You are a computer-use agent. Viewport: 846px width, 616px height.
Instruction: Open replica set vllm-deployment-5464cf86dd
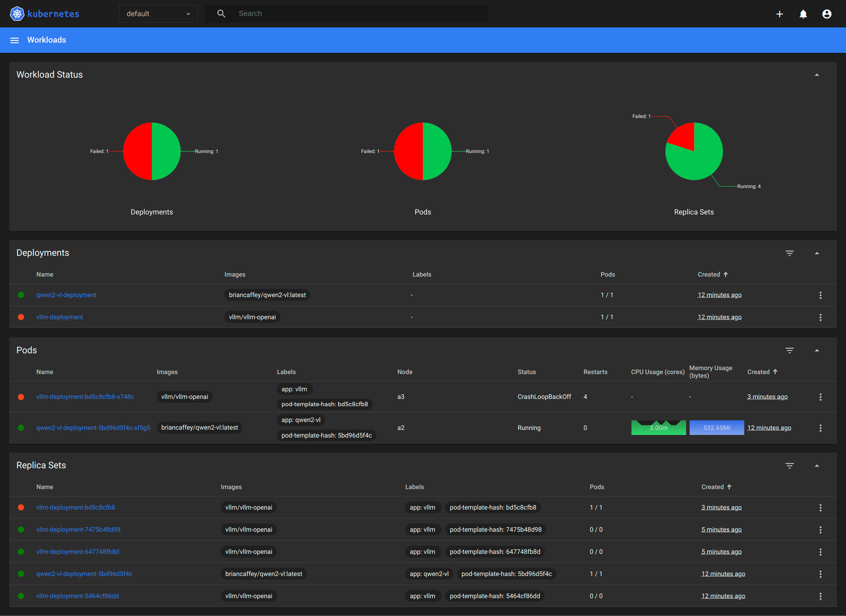[78, 596]
